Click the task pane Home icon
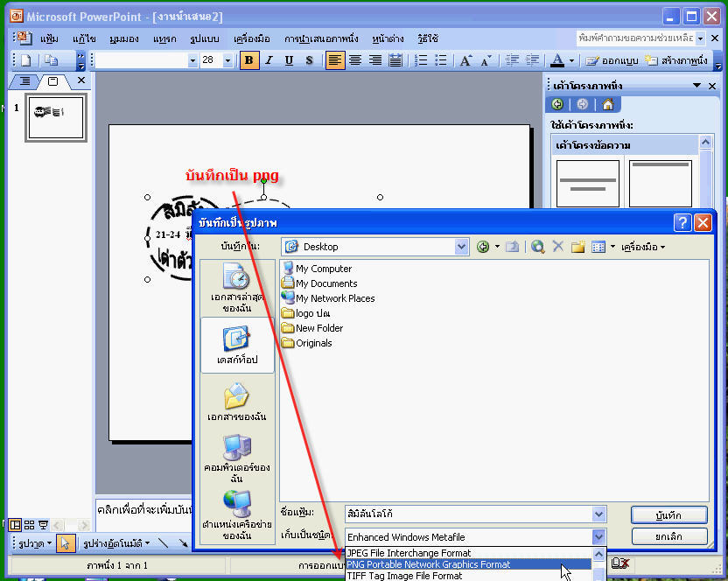728x581 pixels. [x=608, y=104]
